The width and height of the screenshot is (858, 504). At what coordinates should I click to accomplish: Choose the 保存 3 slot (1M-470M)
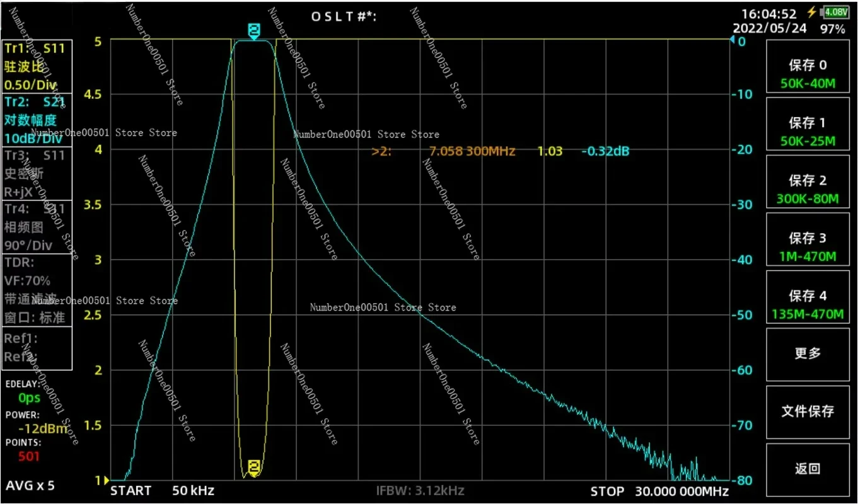click(808, 240)
